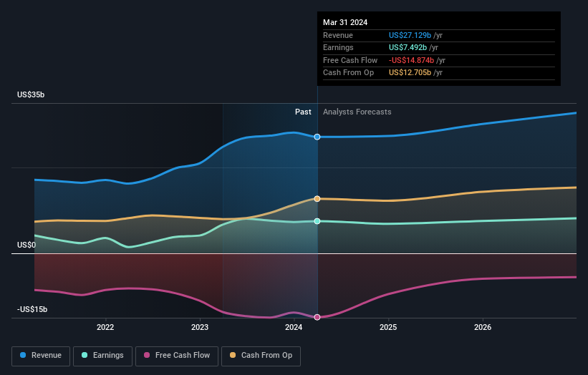Select the Cash From Op data point marker
Image resolution: width=588 pixels, height=375 pixels.
(x=317, y=199)
